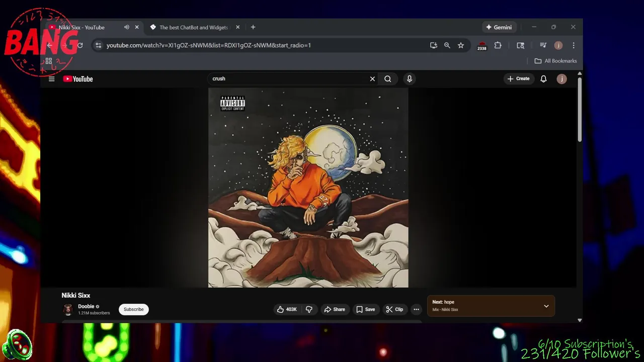Dislike the video with thumbs down
Image resolution: width=644 pixels, height=362 pixels.
click(309, 309)
